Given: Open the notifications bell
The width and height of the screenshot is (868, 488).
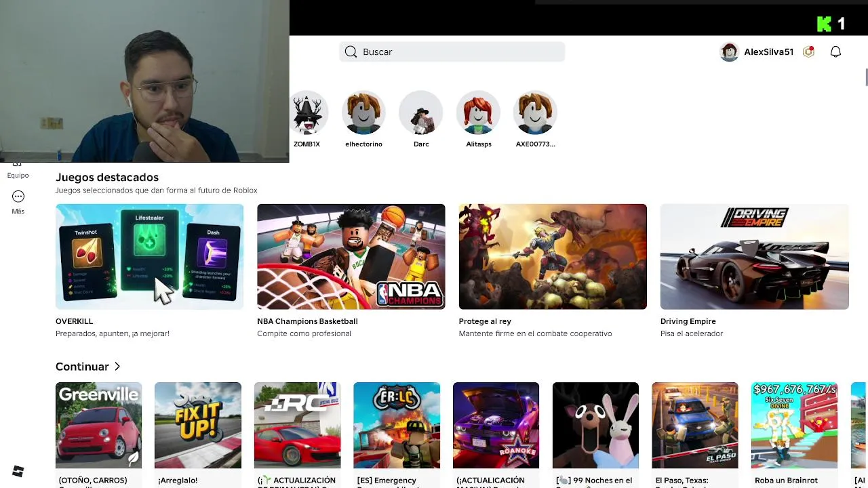Looking at the screenshot, I should click(835, 52).
